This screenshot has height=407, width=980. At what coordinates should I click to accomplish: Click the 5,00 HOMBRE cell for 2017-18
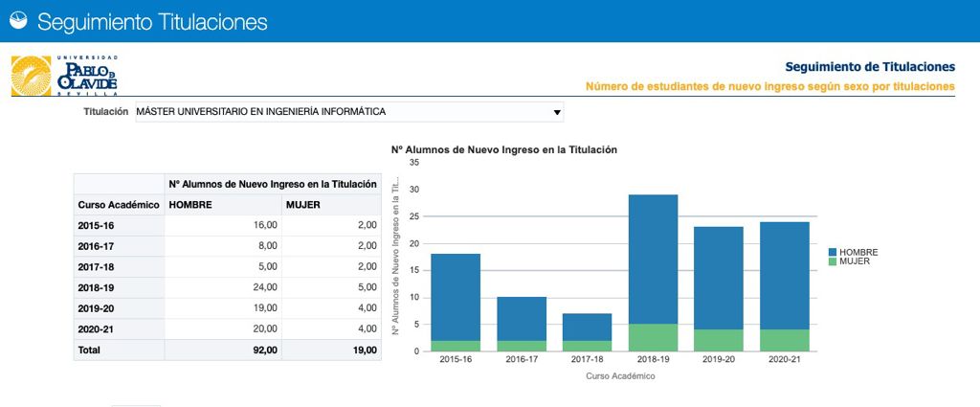coord(223,267)
